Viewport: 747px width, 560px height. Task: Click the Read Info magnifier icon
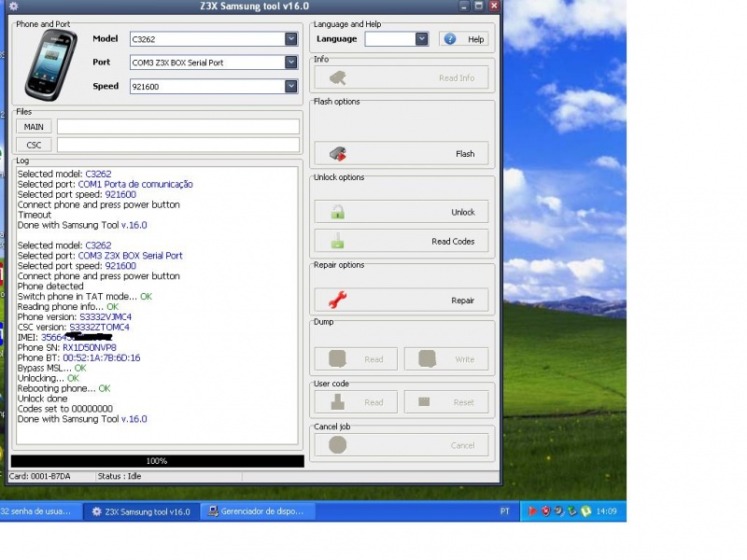click(x=338, y=77)
